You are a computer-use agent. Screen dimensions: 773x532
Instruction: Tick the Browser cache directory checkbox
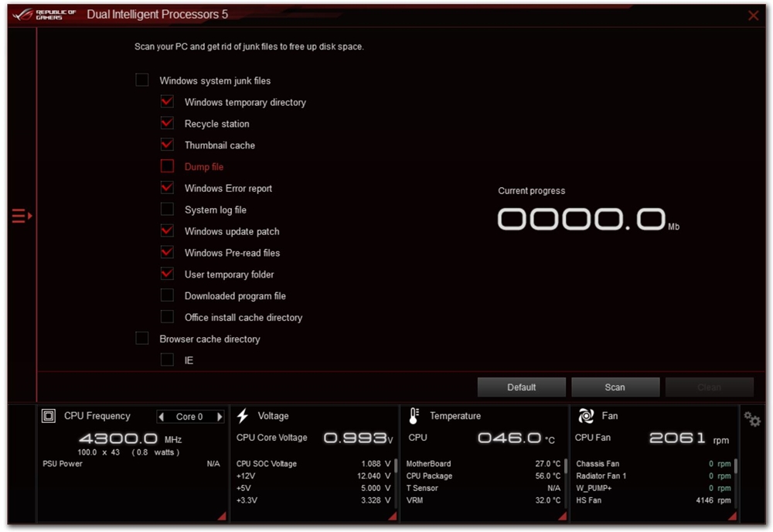(142, 339)
